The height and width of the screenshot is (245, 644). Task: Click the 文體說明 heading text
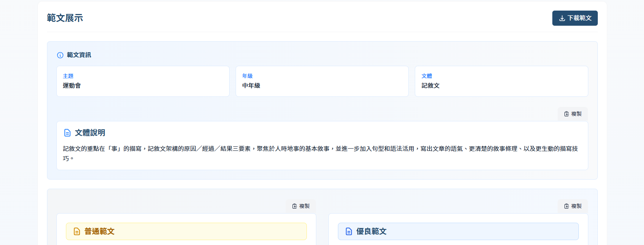click(x=90, y=133)
